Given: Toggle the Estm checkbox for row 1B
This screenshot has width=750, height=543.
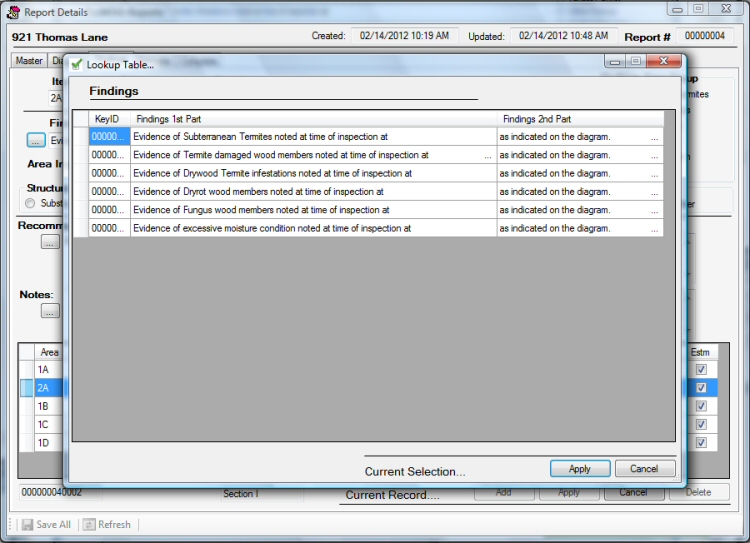Looking at the screenshot, I should (701, 406).
